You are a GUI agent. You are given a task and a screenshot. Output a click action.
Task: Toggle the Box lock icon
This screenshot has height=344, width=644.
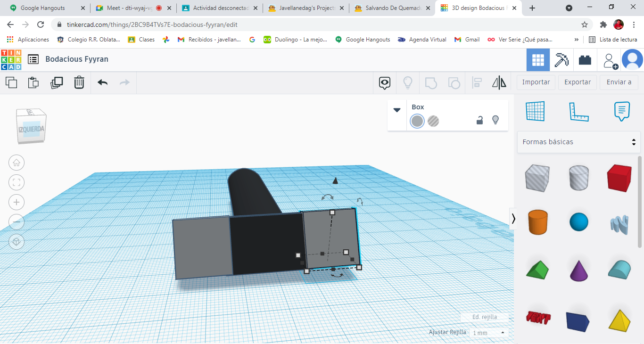coord(479,120)
